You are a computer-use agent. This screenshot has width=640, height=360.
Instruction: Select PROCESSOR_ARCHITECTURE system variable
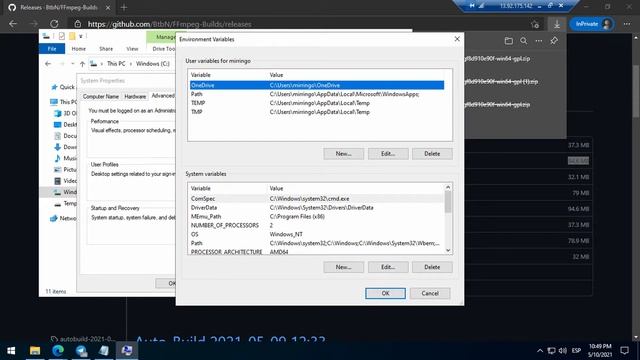(317, 251)
